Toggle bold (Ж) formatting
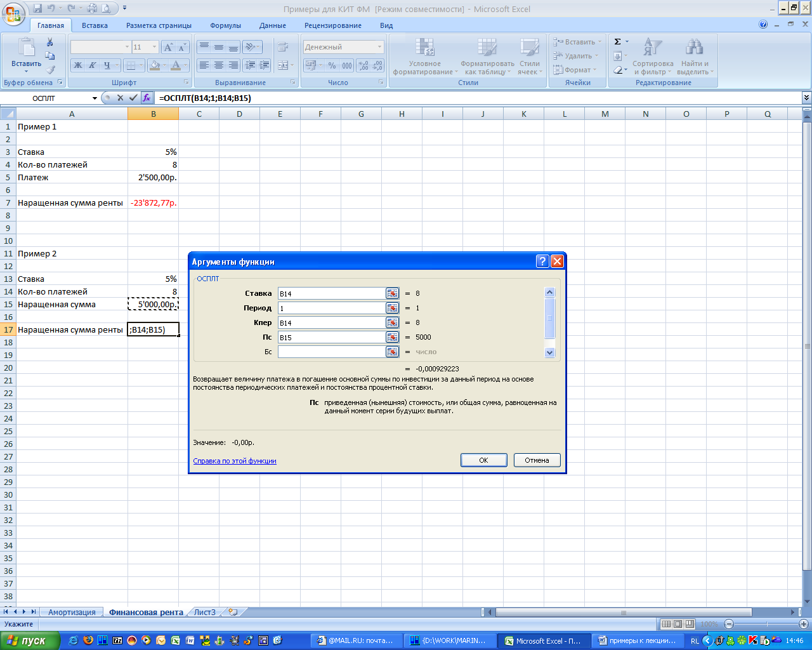This screenshot has height=650, width=812. [x=78, y=65]
